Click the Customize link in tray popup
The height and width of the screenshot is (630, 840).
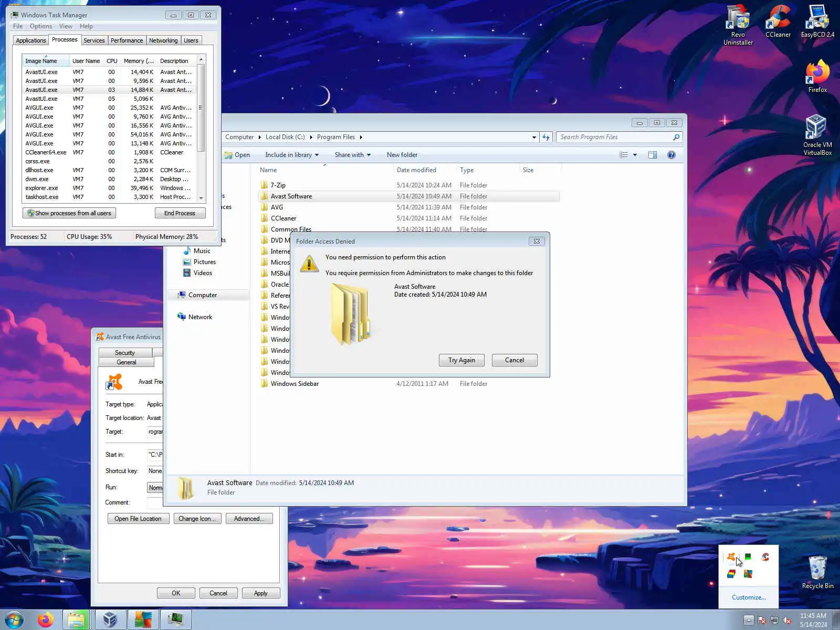pyautogui.click(x=749, y=597)
